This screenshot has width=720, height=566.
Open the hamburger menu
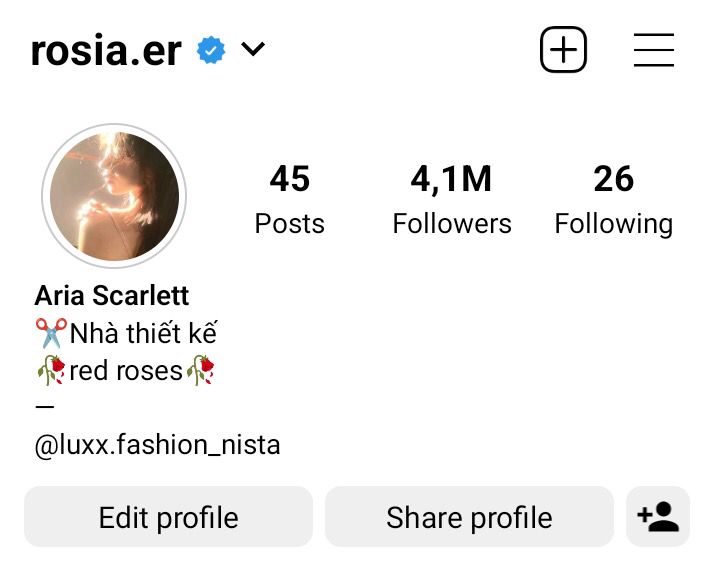[653, 50]
